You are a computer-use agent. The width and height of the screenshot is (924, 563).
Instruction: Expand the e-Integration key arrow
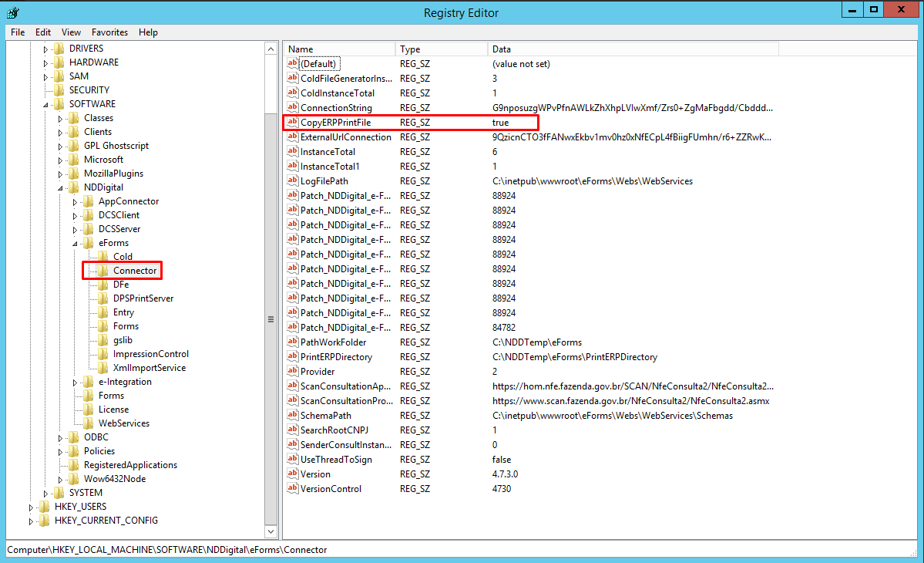click(x=75, y=383)
